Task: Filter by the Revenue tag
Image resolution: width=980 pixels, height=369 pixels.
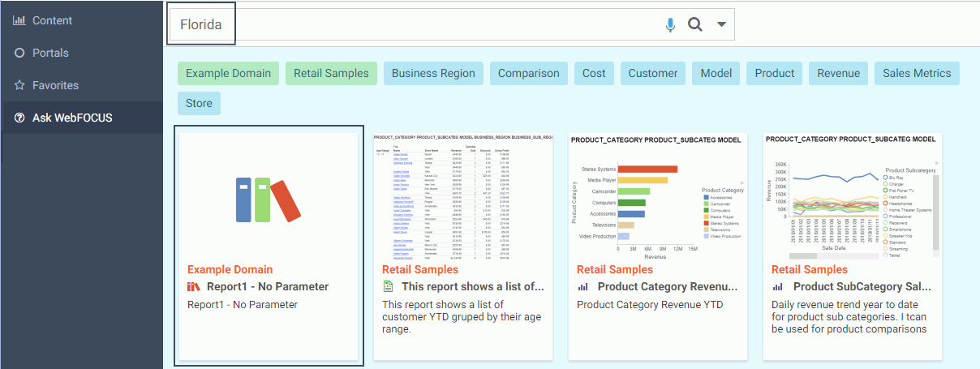Action: pyautogui.click(x=839, y=73)
